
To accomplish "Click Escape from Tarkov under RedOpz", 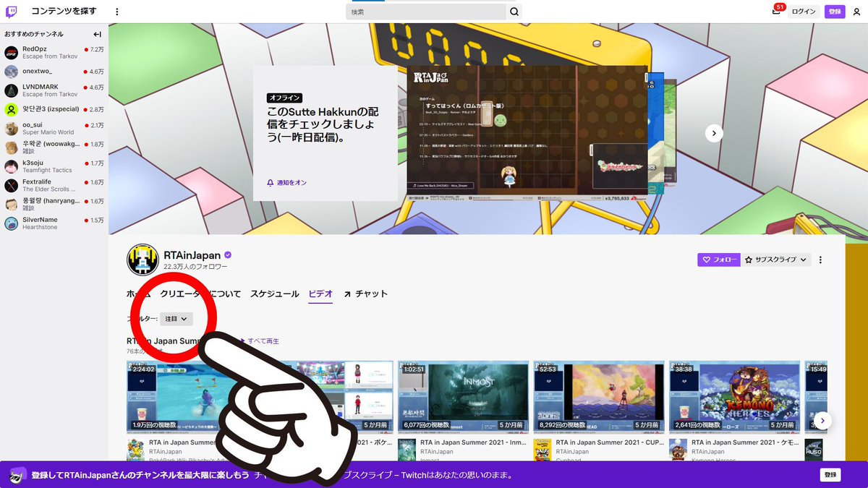I will coord(49,57).
